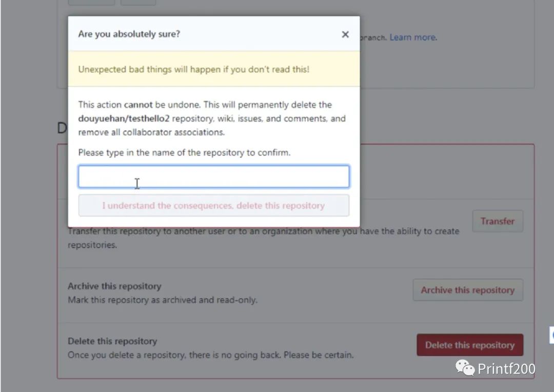
Task: Click "Once you delete a repository" description text
Action: [210, 355]
